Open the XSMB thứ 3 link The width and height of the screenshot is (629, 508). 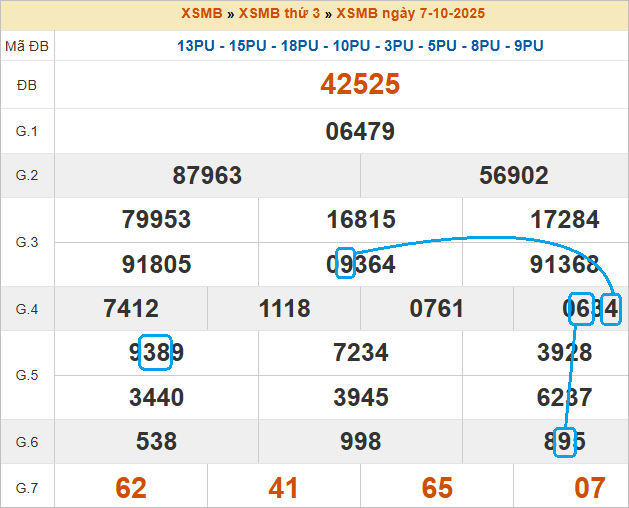coord(279,14)
